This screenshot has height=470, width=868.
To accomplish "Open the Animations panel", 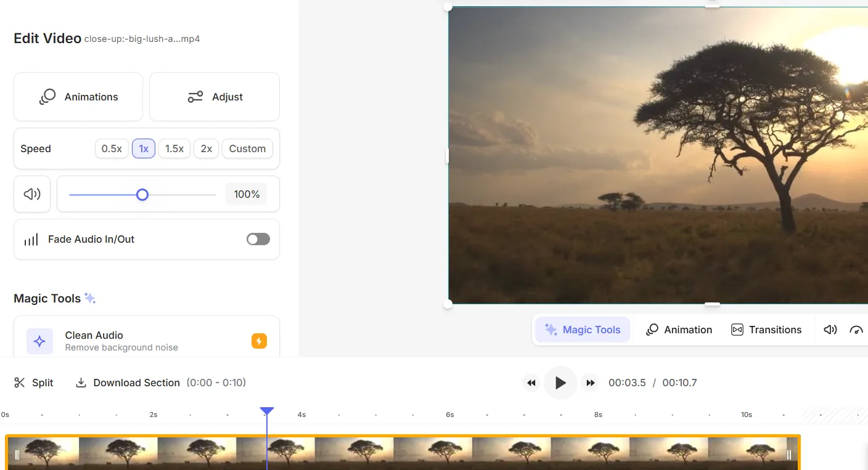I will click(x=78, y=97).
